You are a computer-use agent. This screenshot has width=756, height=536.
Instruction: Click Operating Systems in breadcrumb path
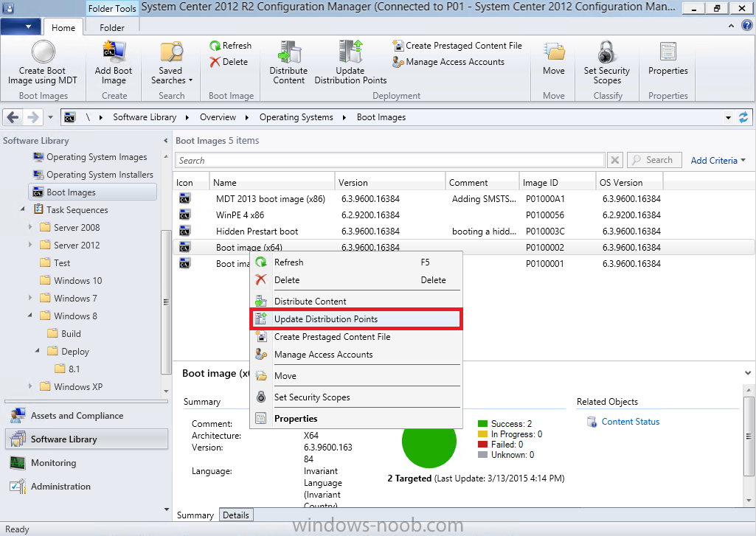coord(296,117)
